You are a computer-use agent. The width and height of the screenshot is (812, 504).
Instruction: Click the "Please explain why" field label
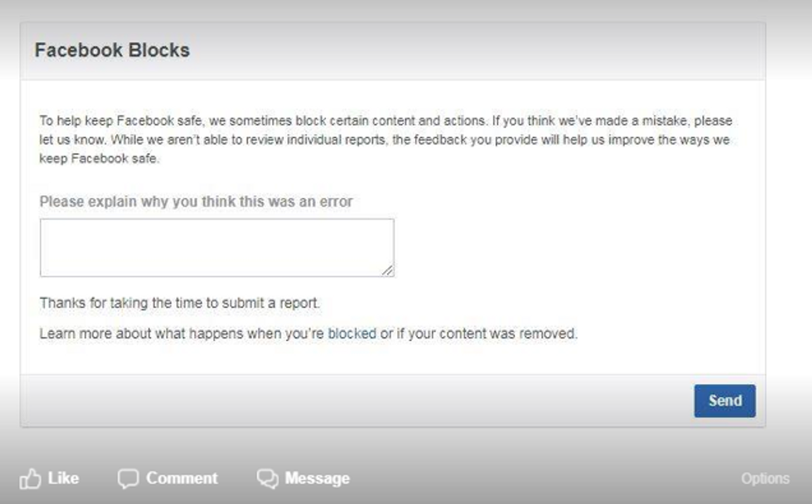point(196,202)
